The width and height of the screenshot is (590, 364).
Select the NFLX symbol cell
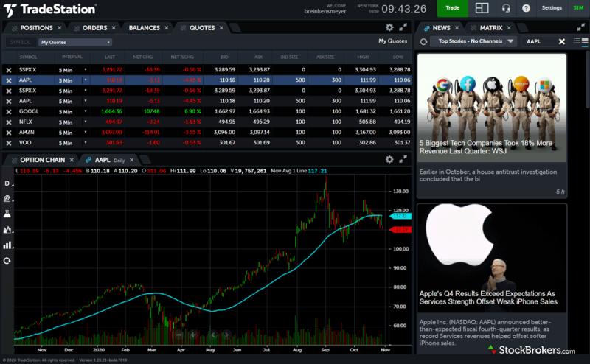[x=26, y=122]
